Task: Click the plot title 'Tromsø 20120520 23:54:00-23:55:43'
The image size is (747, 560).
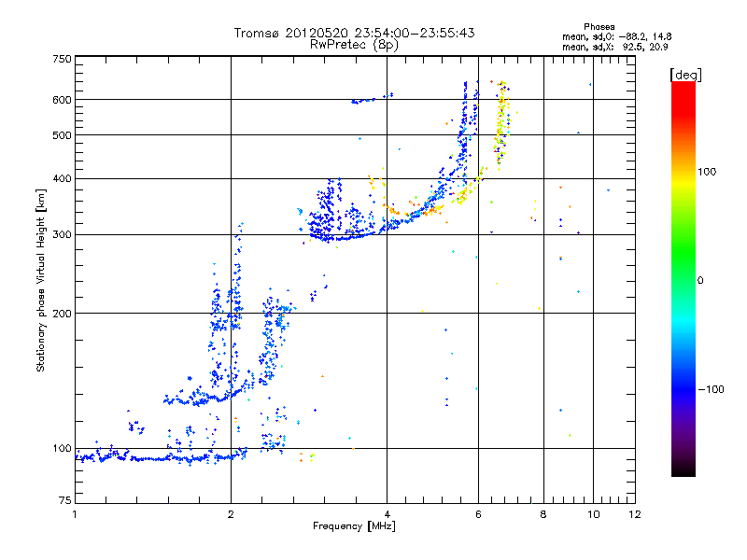Action: click(x=354, y=33)
